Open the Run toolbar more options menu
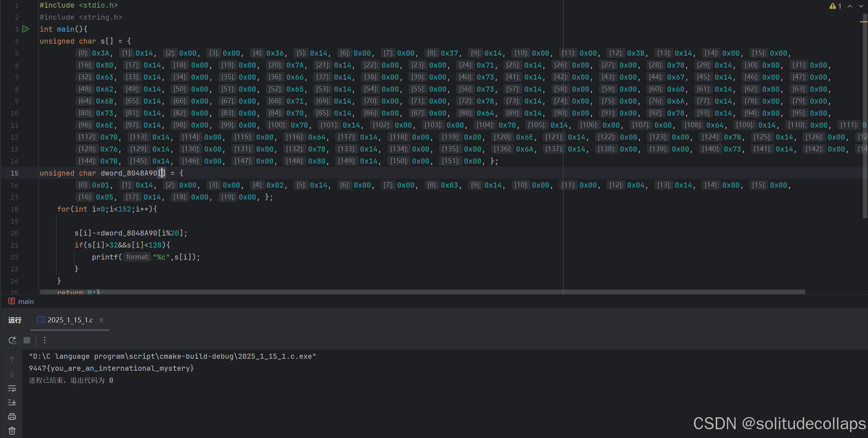This screenshot has width=868, height=438. click(x=45, y=340)
